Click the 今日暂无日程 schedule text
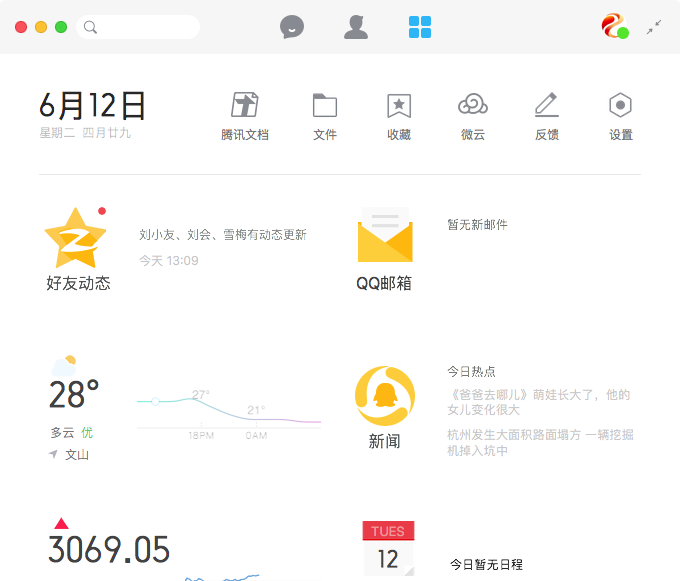Viewport: 680px width, 581px height. pos(487,565)
